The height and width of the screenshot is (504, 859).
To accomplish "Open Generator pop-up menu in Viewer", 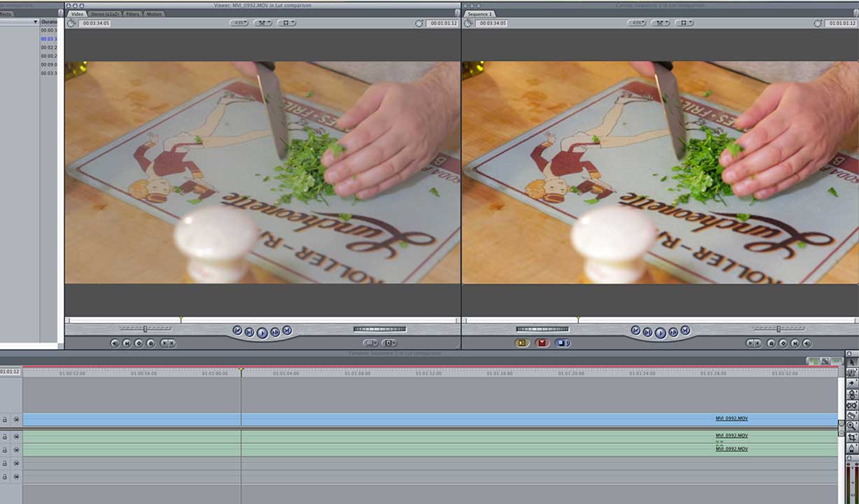I will (x=389, y=343).
